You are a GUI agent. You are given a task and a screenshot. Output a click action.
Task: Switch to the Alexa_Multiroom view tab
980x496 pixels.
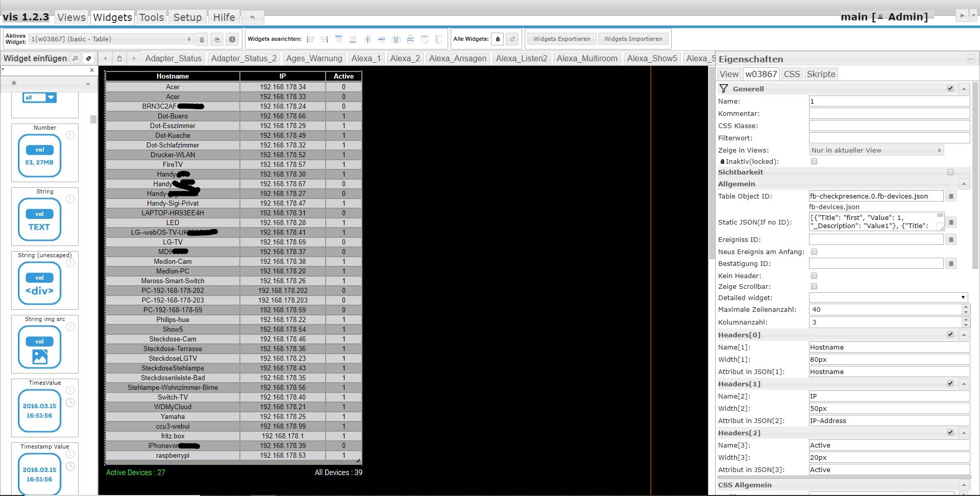586,59
